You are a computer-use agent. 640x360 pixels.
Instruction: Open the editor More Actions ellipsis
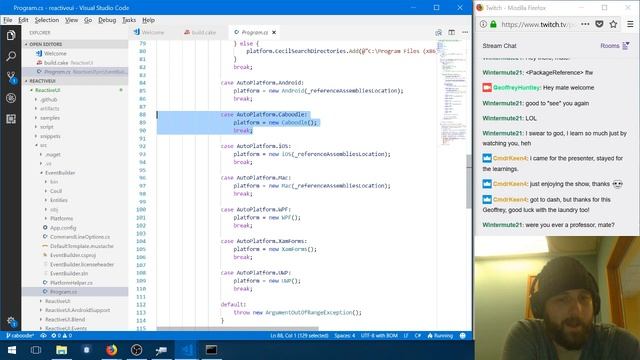pyautogui.click(x=465, y=32)
